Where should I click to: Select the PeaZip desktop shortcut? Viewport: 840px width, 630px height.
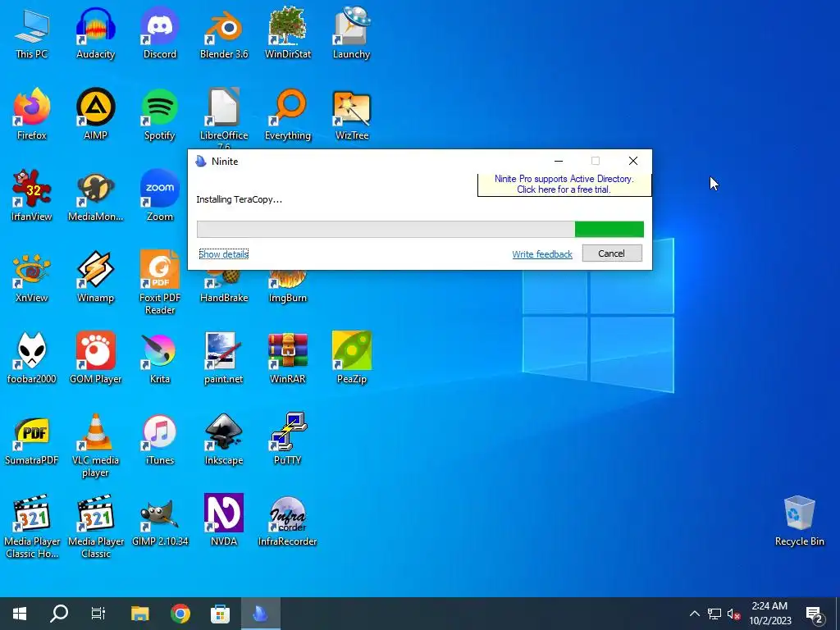[x=351, y=358]
